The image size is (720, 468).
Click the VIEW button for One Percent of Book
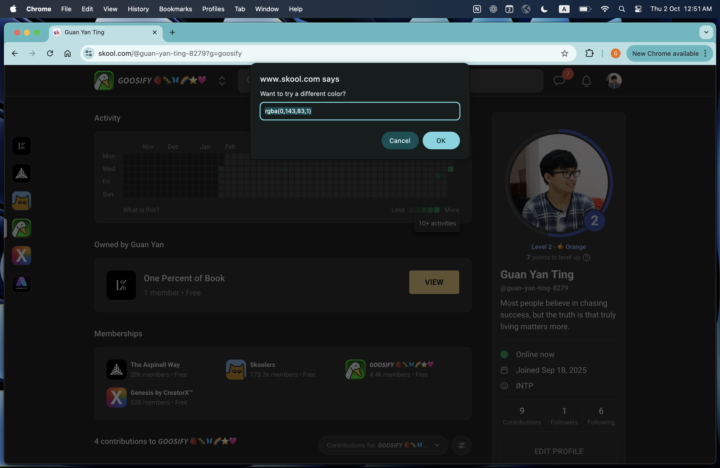tap(434, 282)
